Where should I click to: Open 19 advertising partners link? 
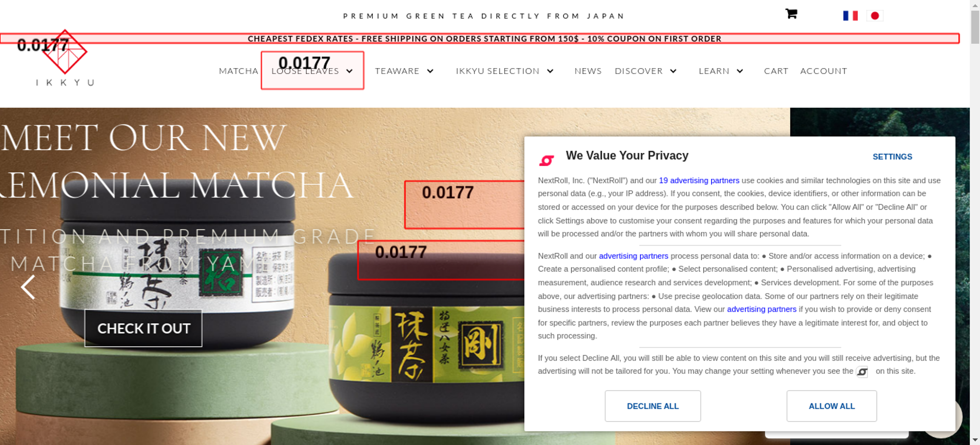(x=699, y=180)
